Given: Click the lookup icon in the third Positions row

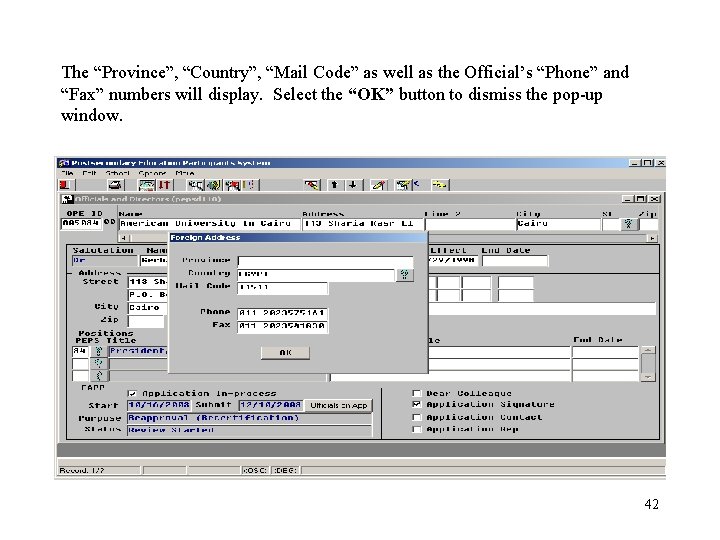Looking at the screenshot, I should click(98, 376).
